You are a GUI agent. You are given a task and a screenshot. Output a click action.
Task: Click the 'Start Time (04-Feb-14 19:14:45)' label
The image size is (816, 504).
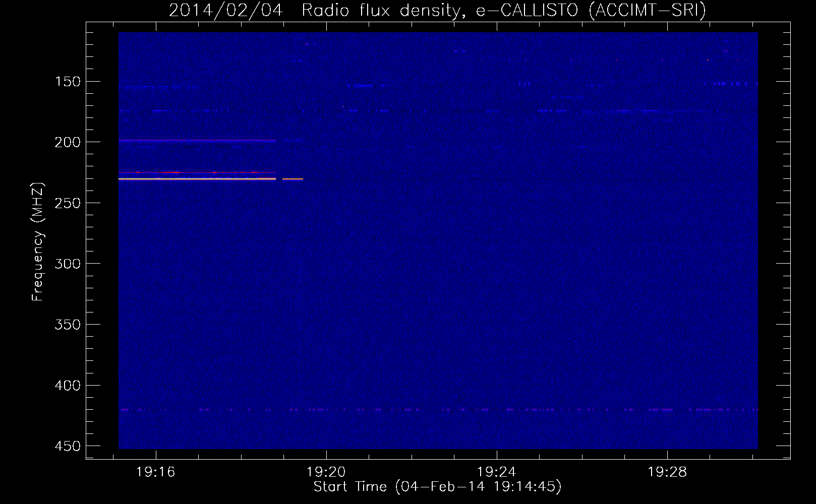point(437,487)
